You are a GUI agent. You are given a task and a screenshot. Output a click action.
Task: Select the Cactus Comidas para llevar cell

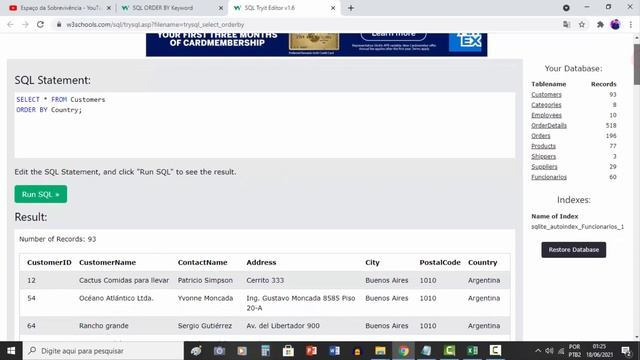click(124, 280)
